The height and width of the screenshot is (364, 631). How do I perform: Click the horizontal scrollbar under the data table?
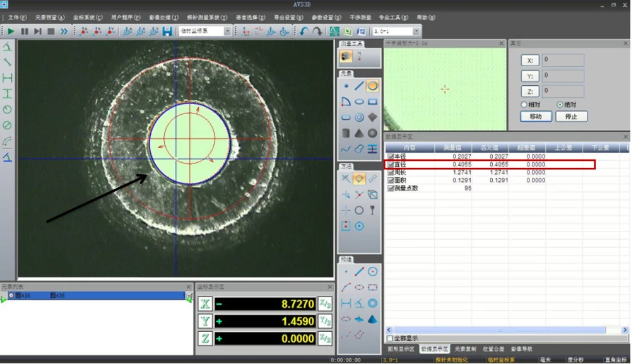(500, 330)
